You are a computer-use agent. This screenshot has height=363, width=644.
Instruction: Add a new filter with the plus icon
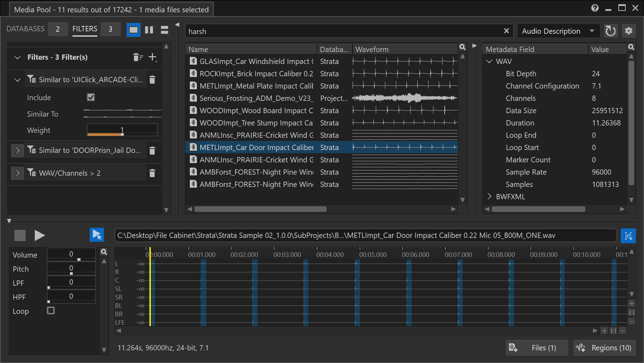tap(153, 57)
